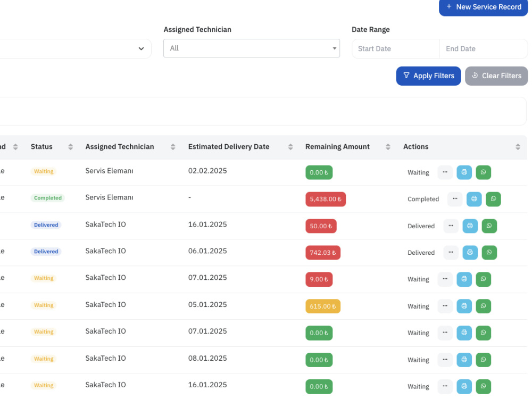The height and width of the screenshot is (399, 532).
Task: Click the New Service Record button
Action: coord(483,7)
